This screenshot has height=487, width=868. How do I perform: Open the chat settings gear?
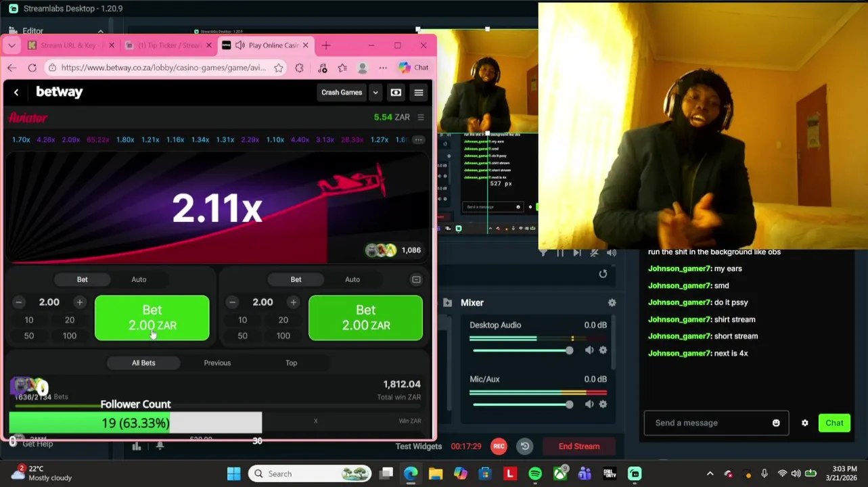pos(805,423)
